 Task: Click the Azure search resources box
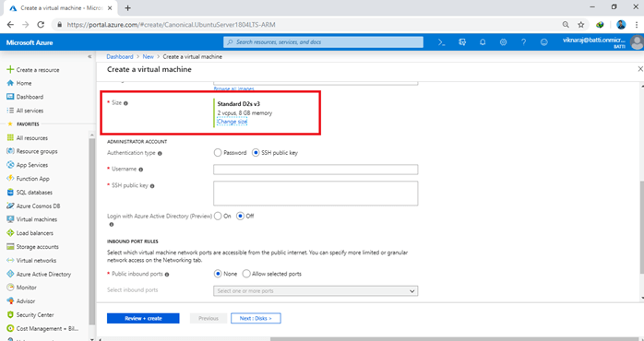coord(323,42)
